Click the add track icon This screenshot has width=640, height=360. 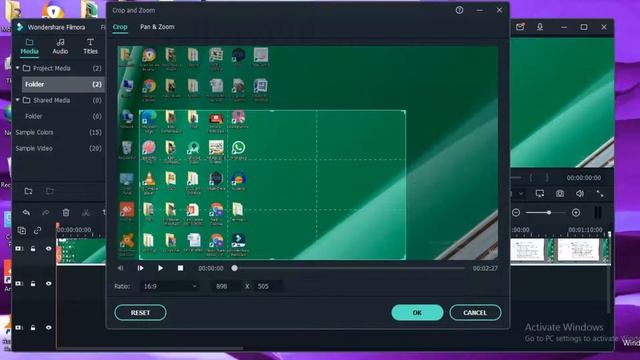[x=22, y=230]
